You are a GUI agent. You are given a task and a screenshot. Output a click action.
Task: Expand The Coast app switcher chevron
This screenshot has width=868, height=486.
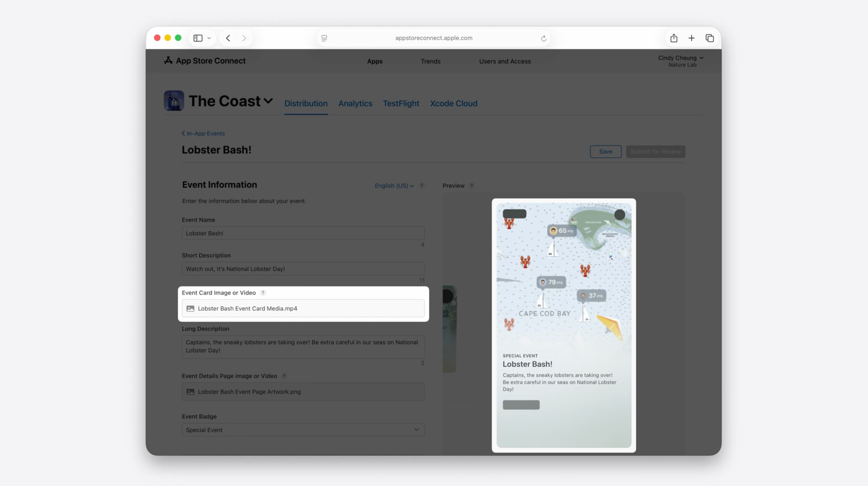[268, 101]
